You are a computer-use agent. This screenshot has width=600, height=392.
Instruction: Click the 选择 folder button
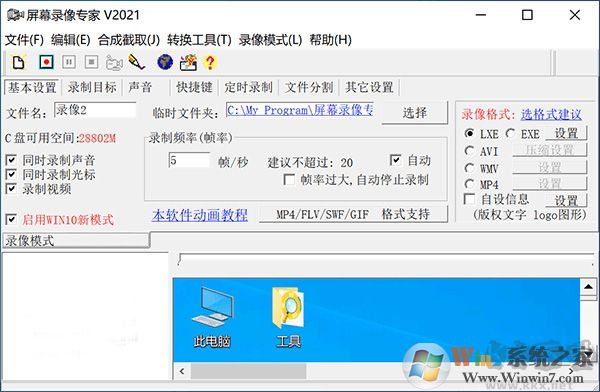coord(414,113)
